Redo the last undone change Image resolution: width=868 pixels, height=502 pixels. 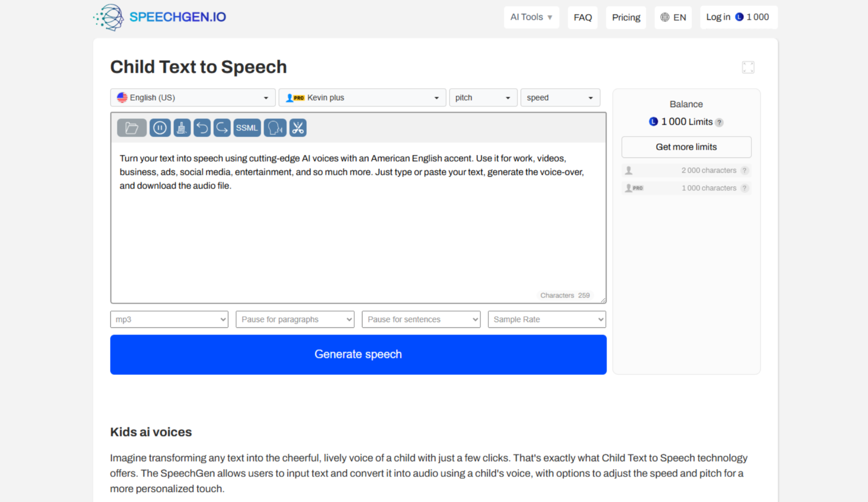coord(222,127)
